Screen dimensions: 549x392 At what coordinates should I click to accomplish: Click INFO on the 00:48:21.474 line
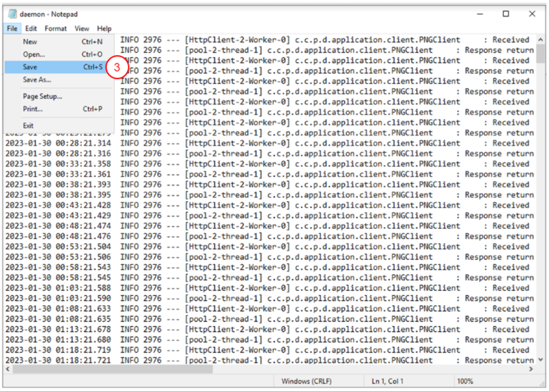click(x=129, y=226)
